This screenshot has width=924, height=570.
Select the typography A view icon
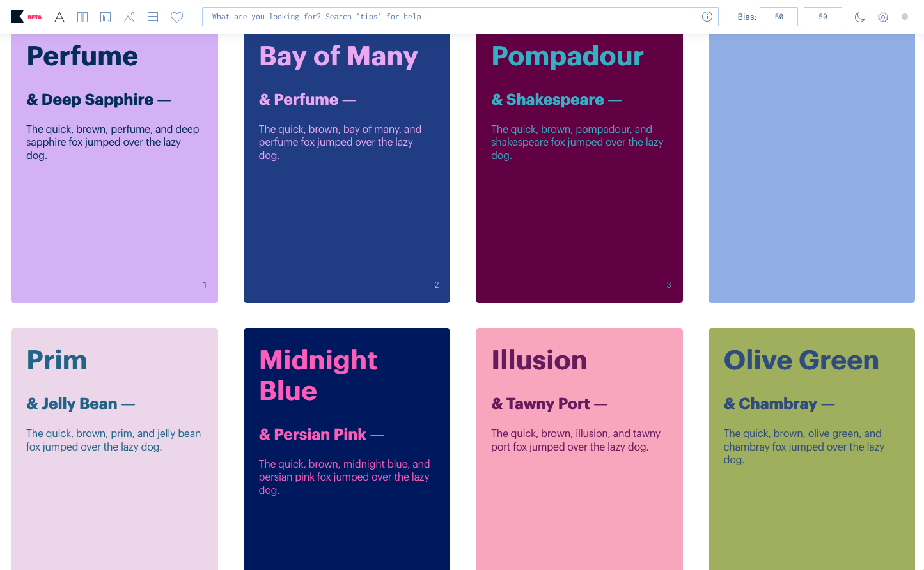coord(59,17)
